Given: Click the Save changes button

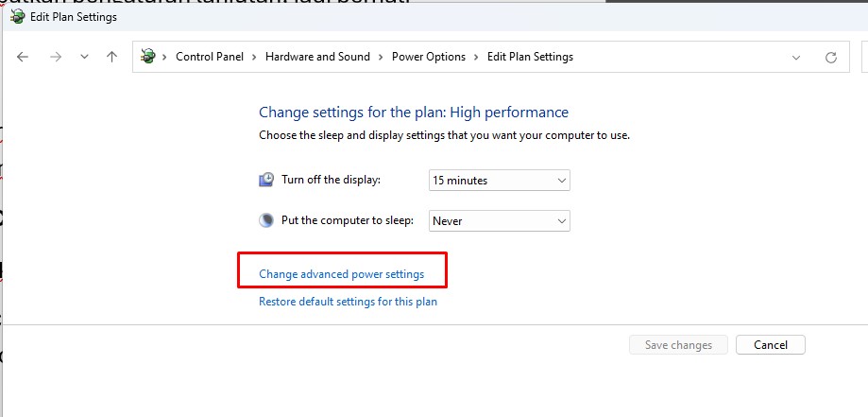Looking at the screenshot, I should click(x=678, y=345).
